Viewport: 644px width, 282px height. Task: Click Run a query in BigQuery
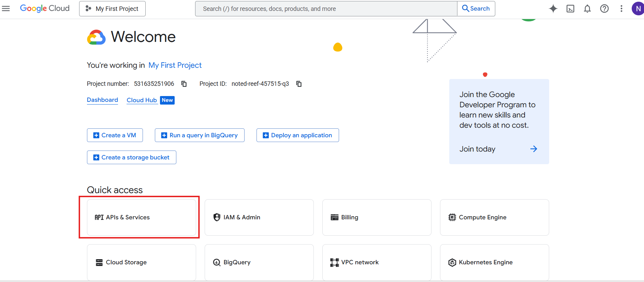(x=200, y=135)
